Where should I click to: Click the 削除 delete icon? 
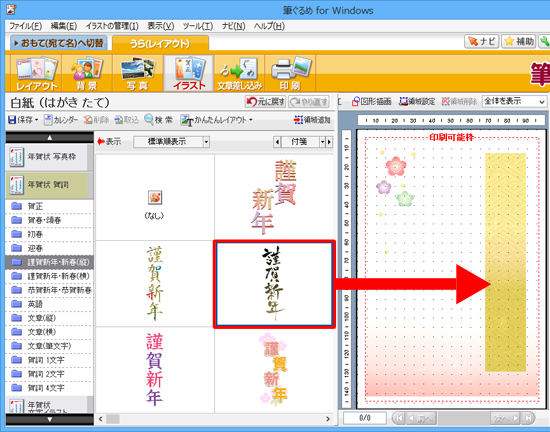click(x=96, y=120)
